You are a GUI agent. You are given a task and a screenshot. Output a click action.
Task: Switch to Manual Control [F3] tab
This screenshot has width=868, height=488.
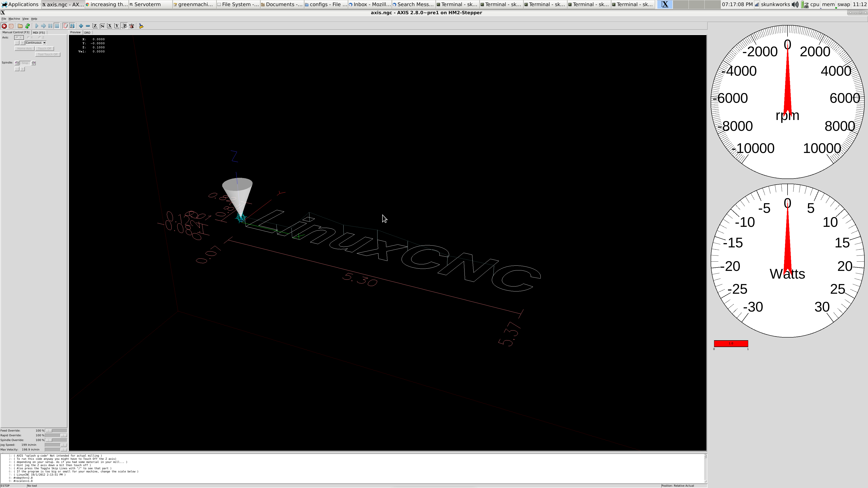16,32
